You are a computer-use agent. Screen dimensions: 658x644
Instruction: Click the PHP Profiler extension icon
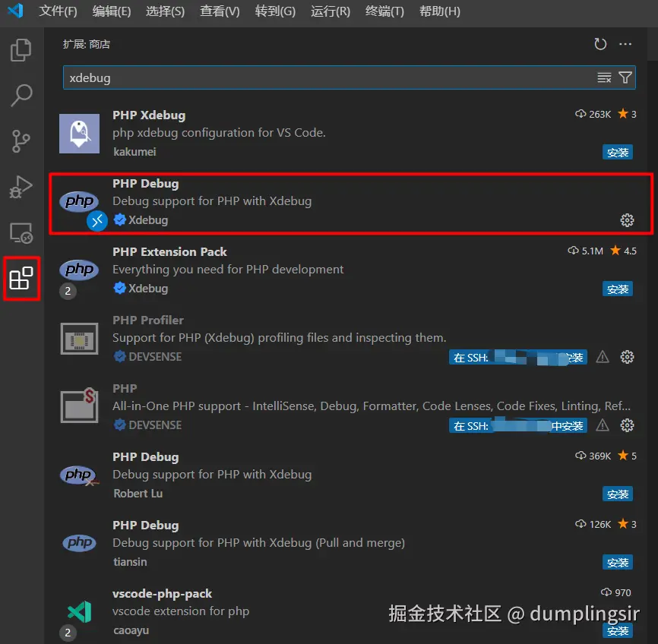coord(79,339)
